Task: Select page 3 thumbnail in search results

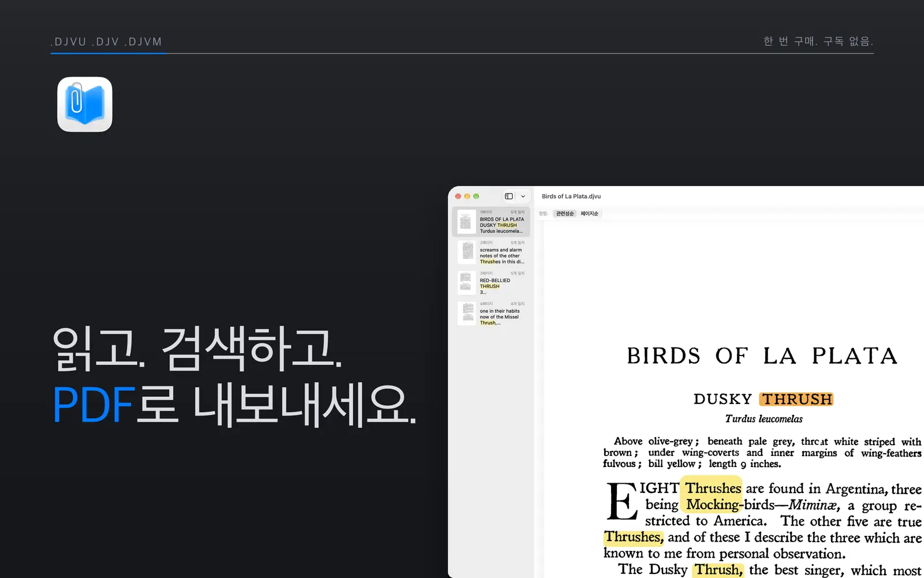Action: [466, 283]
